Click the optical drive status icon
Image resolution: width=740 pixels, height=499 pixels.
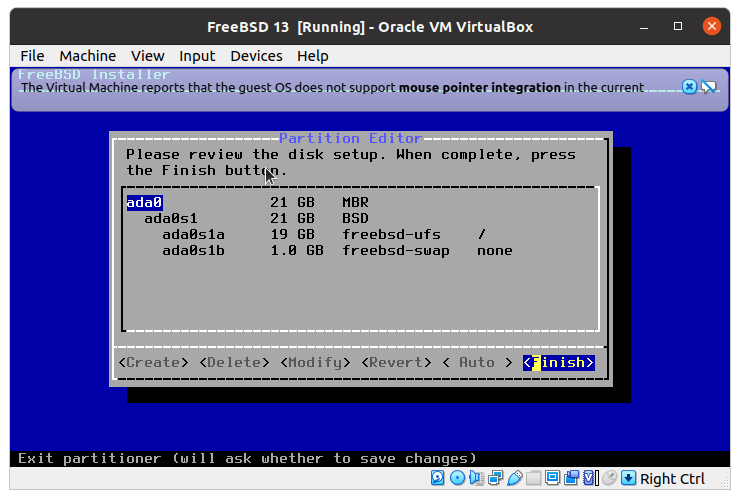tap(457, 478)
